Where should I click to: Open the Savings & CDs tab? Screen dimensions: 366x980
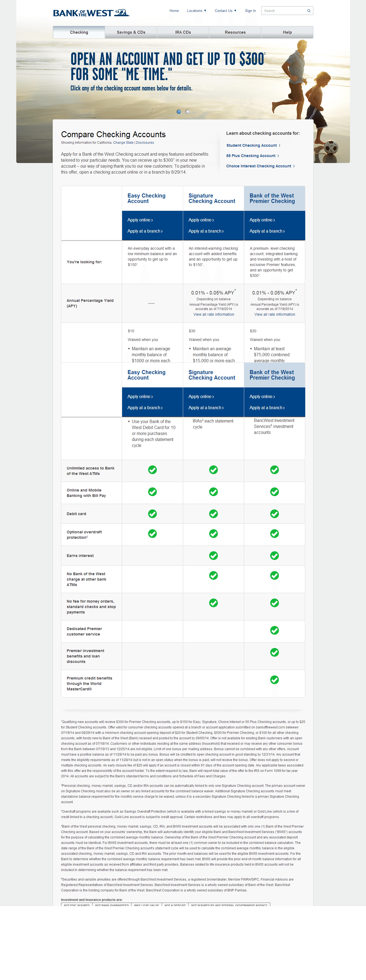(131, 32)
